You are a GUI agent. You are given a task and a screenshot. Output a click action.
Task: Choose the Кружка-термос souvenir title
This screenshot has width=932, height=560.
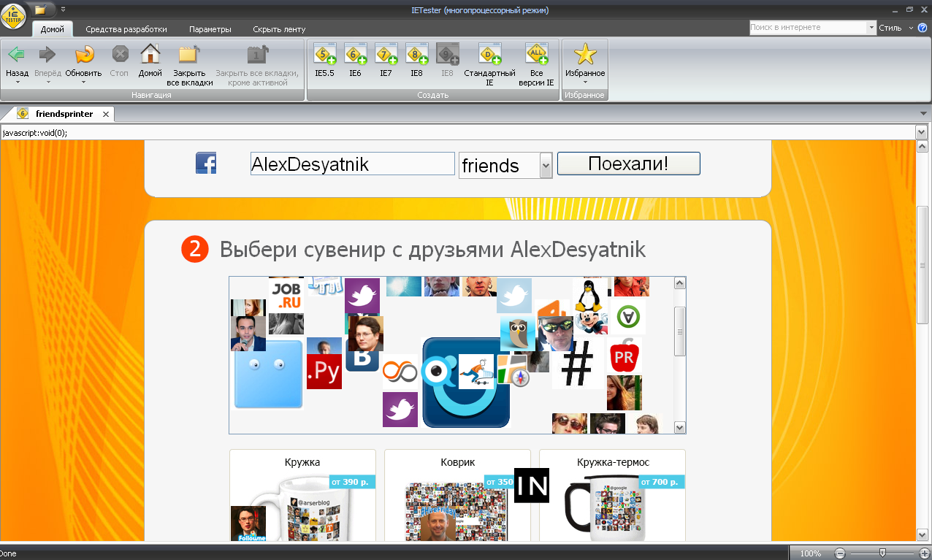(x=613, y=462)
